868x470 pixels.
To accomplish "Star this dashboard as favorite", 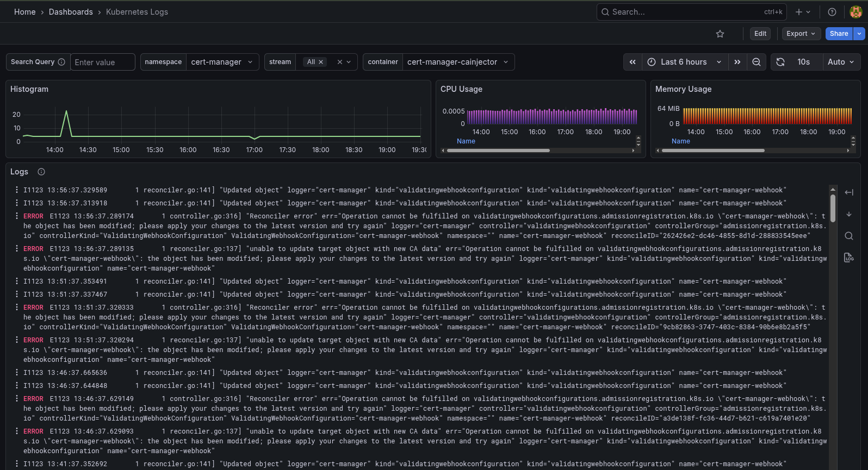I will click(x=720, y=34).
